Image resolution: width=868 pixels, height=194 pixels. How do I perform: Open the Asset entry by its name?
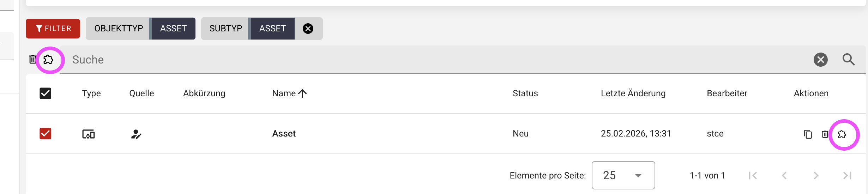coord(284,134)
